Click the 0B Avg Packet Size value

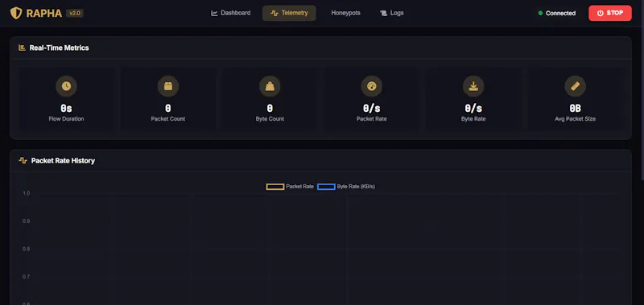coord(575,109)
